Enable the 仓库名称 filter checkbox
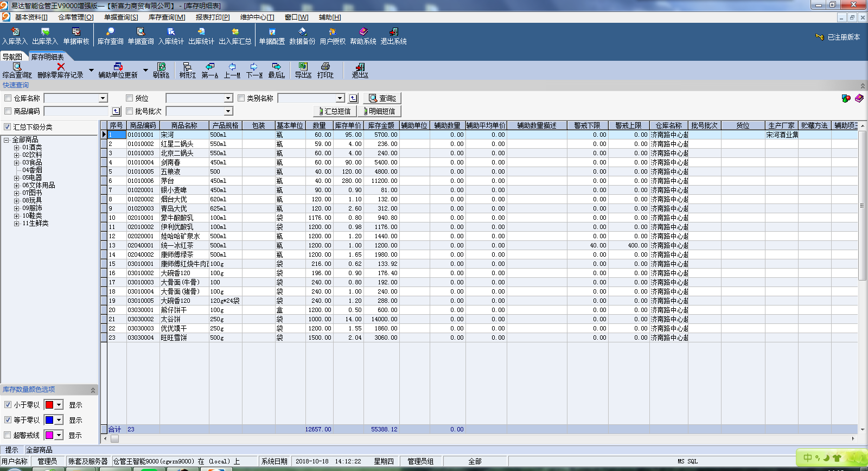This screenshot has width=868, height=471. point(8,98)
